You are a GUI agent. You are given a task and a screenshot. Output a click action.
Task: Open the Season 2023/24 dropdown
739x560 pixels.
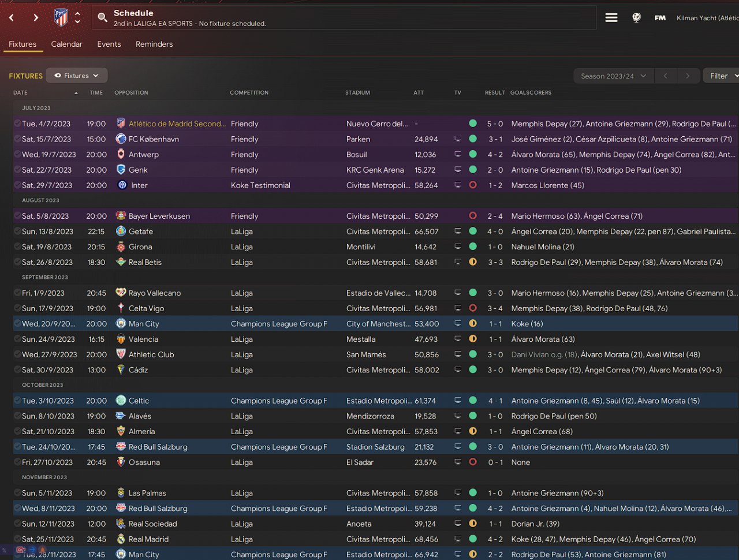[614, 76]
